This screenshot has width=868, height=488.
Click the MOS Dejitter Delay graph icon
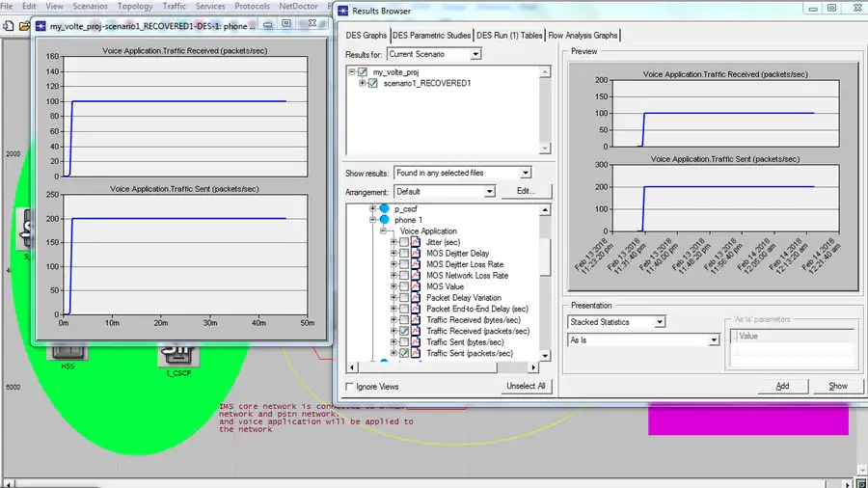point(415,253)
